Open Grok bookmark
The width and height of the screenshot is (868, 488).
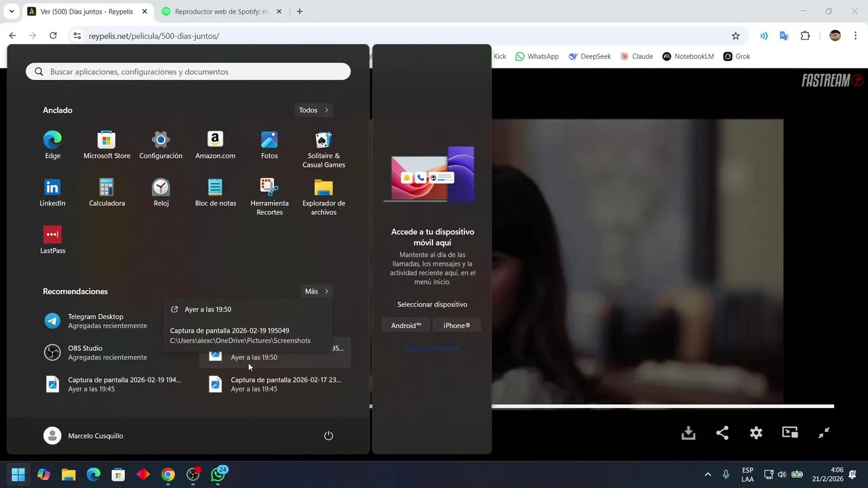click(x=736, y=56)
